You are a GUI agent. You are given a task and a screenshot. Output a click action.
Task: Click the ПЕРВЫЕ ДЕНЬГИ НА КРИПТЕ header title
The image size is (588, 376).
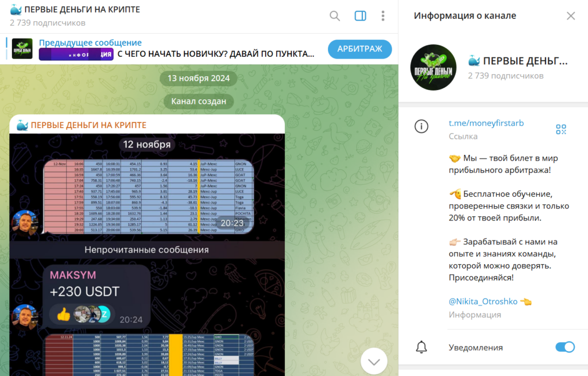tap(82, 9)
